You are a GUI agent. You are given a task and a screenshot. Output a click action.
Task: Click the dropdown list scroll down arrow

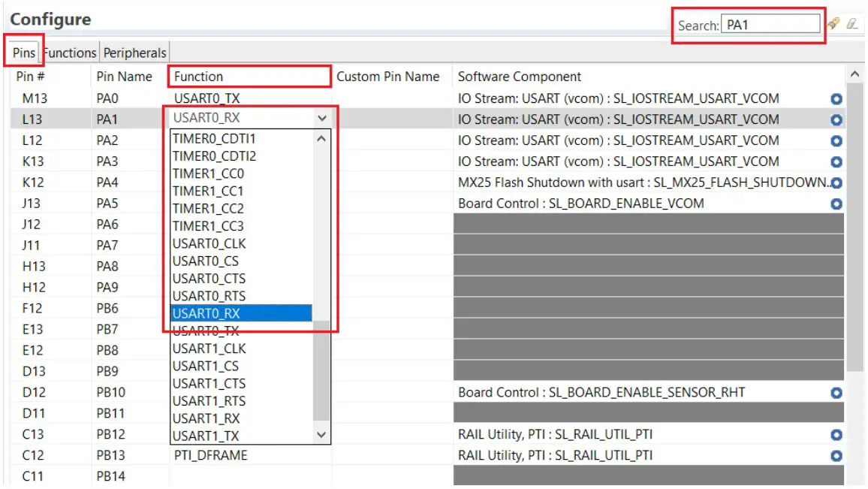(321, 435)
